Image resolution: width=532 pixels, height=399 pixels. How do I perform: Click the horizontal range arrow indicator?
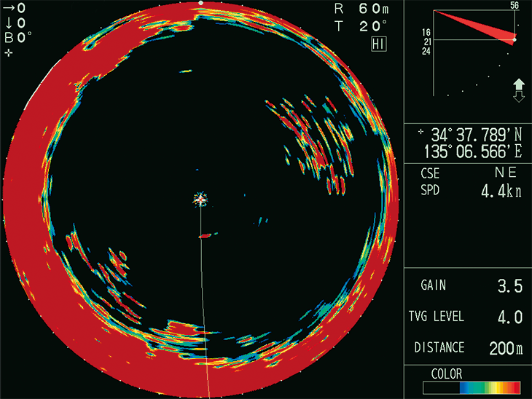(x=9, y=8)
